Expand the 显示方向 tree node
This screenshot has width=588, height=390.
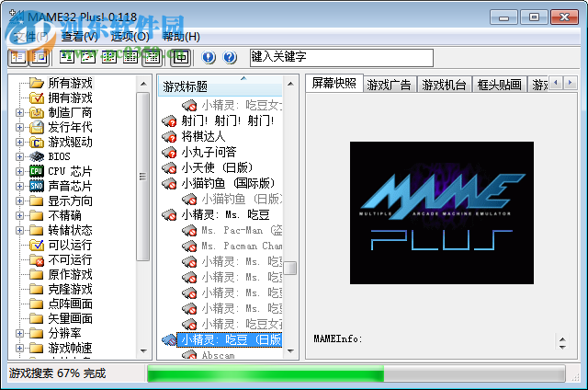[x=20, y=201]
